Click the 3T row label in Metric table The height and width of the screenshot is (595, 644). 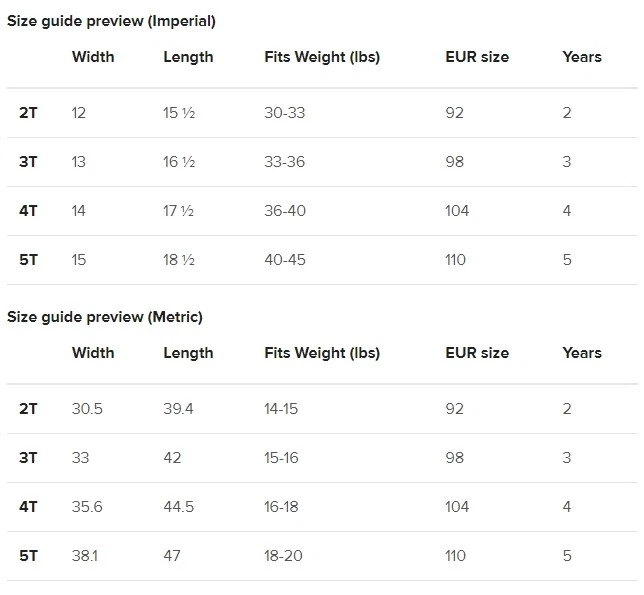[x=28, y=457]
